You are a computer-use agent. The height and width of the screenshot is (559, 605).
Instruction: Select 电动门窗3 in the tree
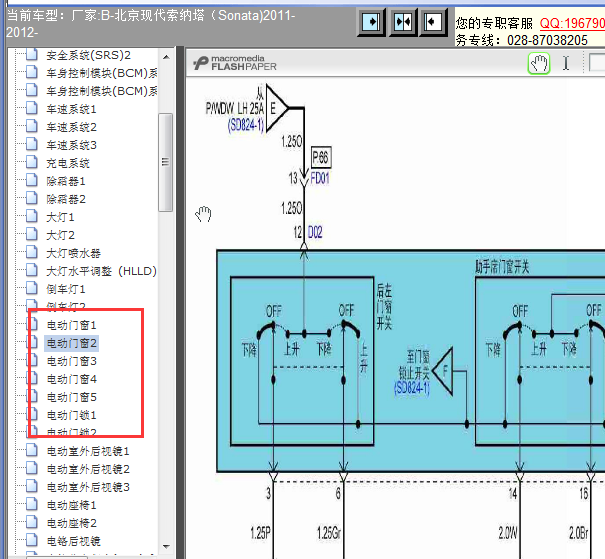(x=71, y=361)
